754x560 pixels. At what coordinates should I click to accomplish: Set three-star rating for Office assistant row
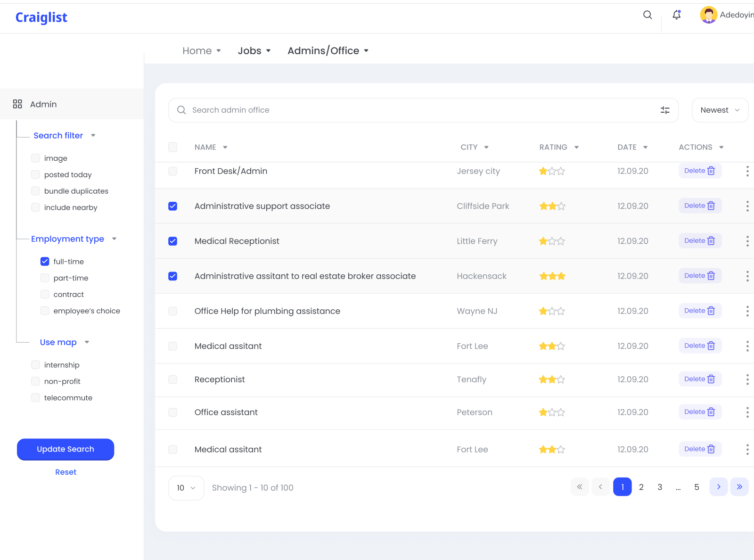(x=562, y=412)
